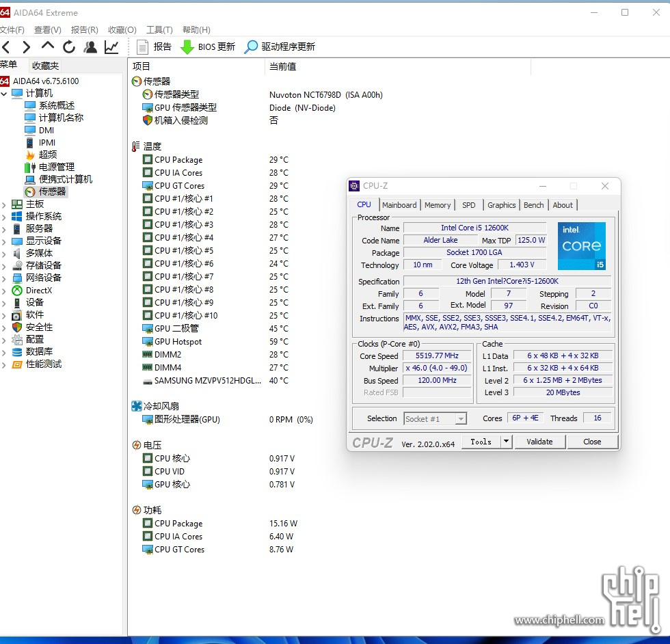Expand the 显示设备 tree node
Image resolution: width=670 pixels, height=644 pixels.
[x=4, y=242]
